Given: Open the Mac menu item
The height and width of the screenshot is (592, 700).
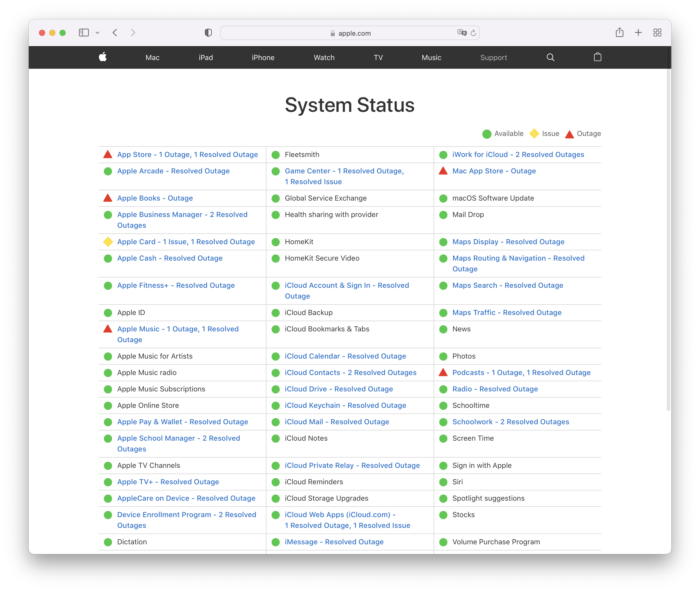Looking at the screenshot, I should [152, 57].
